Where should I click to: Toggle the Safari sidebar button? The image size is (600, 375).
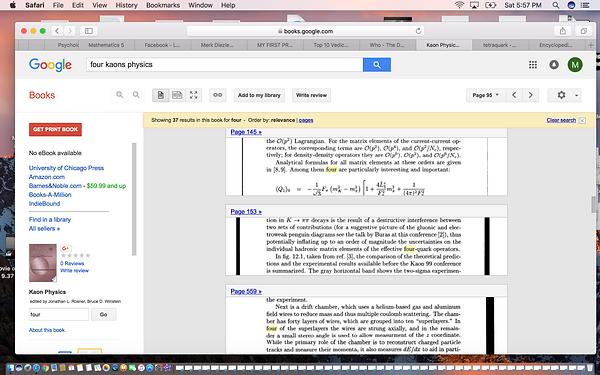point(89,31)
